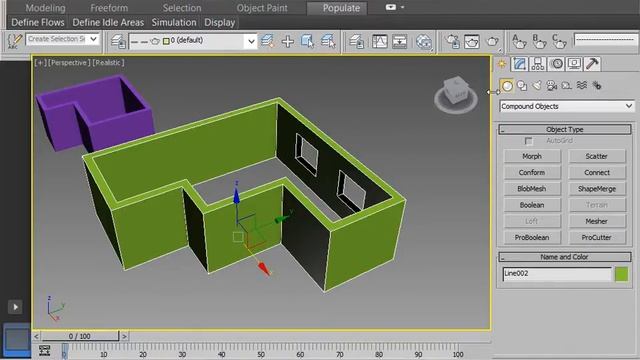
Task: Open the Rendered Frame Window icon
Action: coord(472,41)
